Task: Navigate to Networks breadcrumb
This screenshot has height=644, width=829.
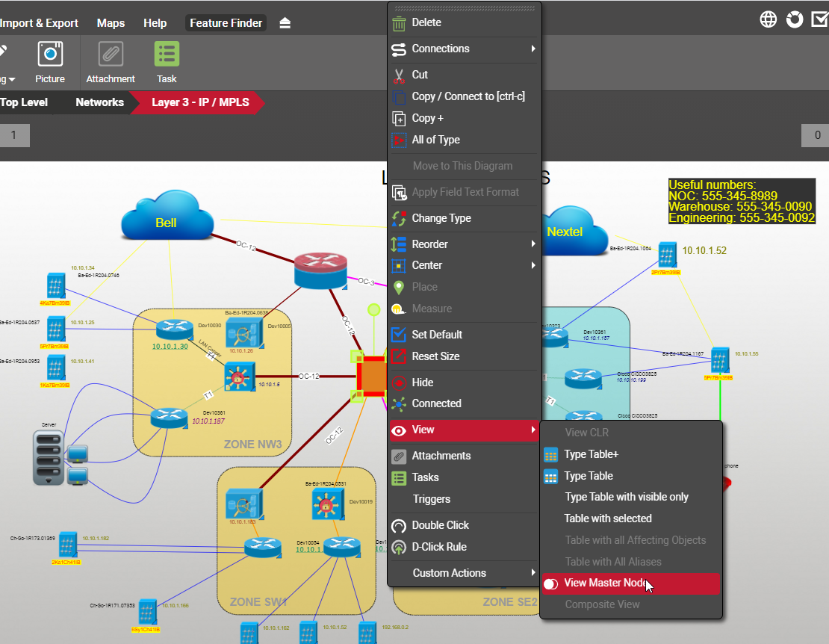Action: point(99,102)
